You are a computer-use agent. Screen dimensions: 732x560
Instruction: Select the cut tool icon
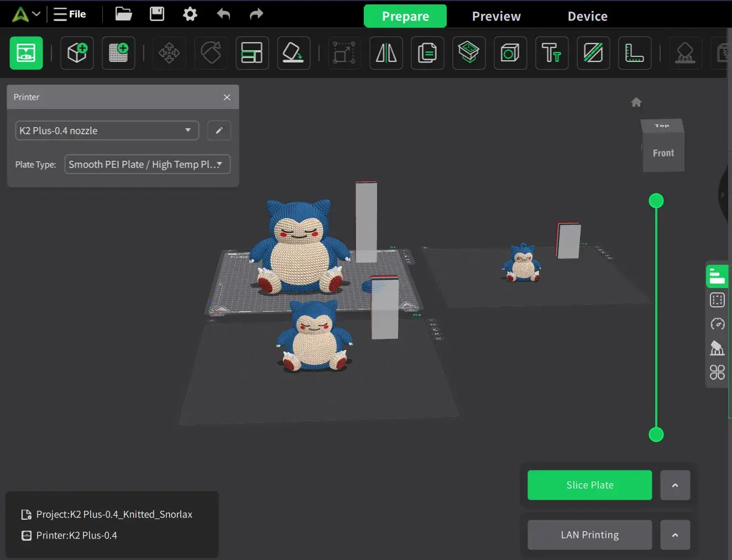click(593, 53)
